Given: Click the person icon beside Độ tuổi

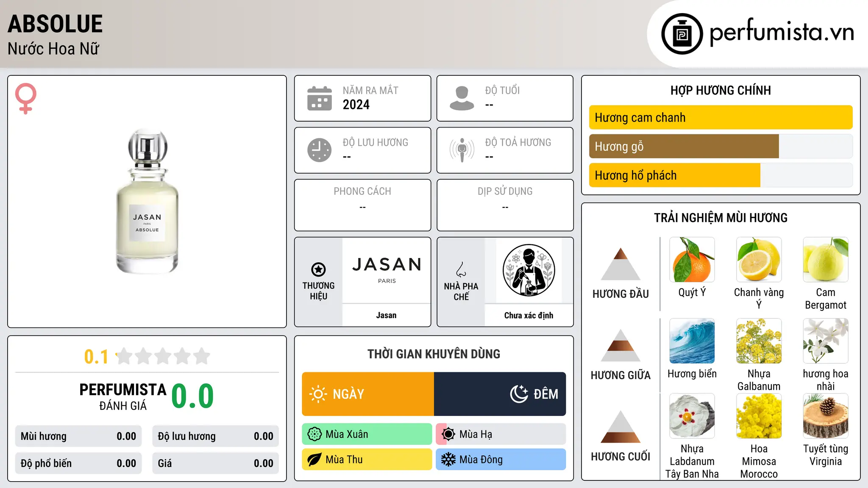Looking at the screenshot, I should point(462,98).
